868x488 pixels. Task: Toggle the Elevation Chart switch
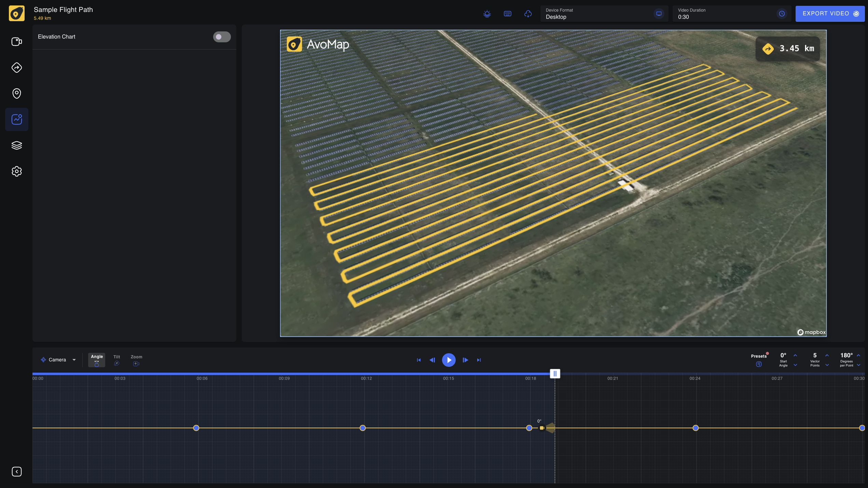(x=222, y=37)
